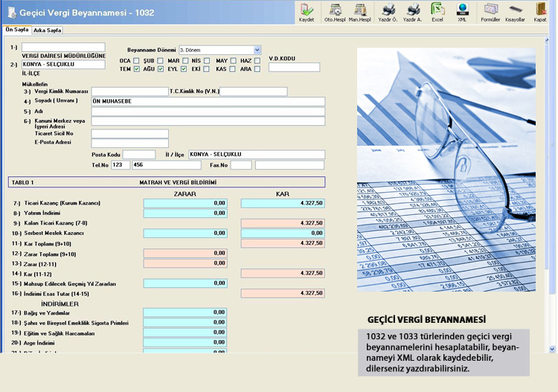The image size is (558, 392).
Task: Open the Beyanname Dönemi dropdown
Action: click(x=257, y=50)
